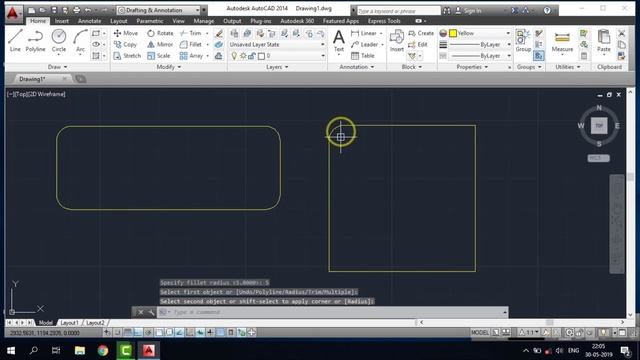This screenshot has height=360, width=640.
Task: Select the Circle tool
Action: pyautogui.click(x=59, y=40)
